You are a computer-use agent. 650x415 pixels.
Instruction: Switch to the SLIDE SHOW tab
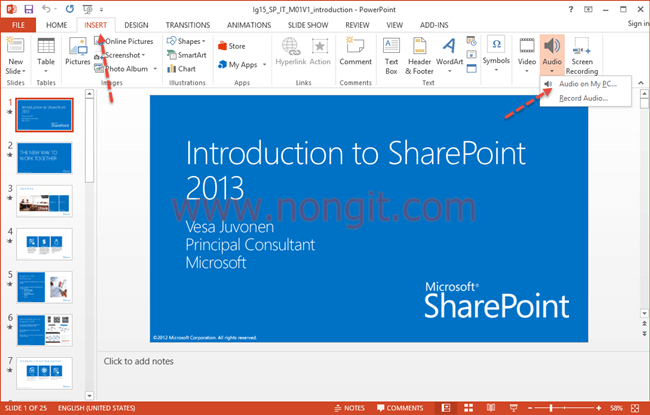(x=308, y=25)
